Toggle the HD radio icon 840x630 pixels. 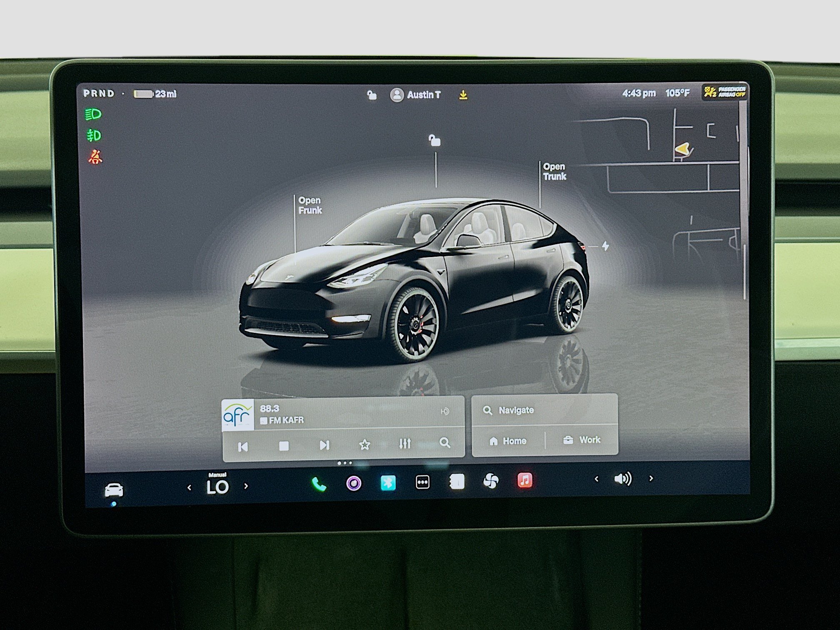click(x=445, y=411)
